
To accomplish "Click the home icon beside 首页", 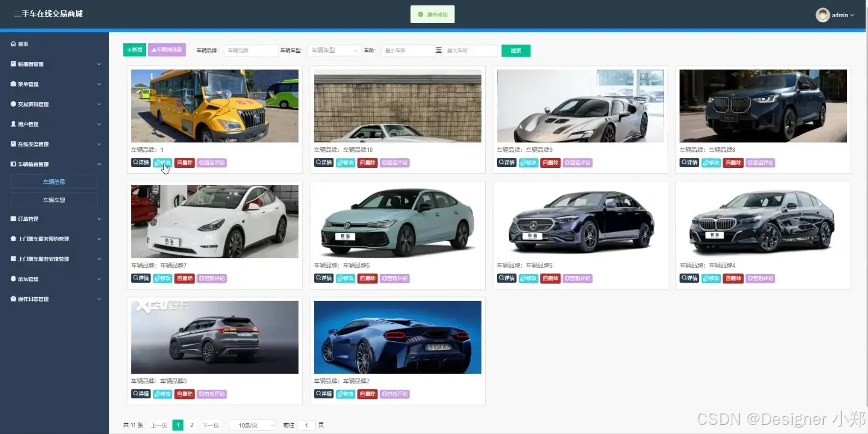I will [x=13, y=44].
